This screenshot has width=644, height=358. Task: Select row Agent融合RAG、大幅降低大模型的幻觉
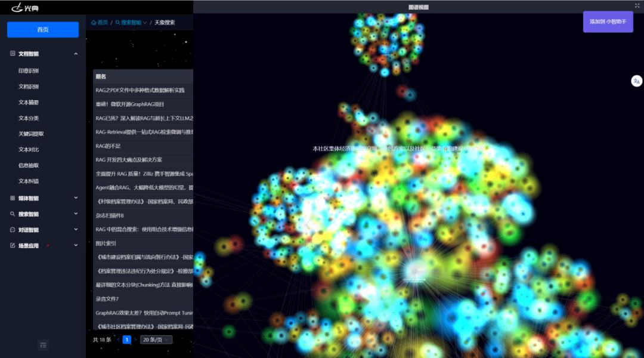(x=143, y=188)
